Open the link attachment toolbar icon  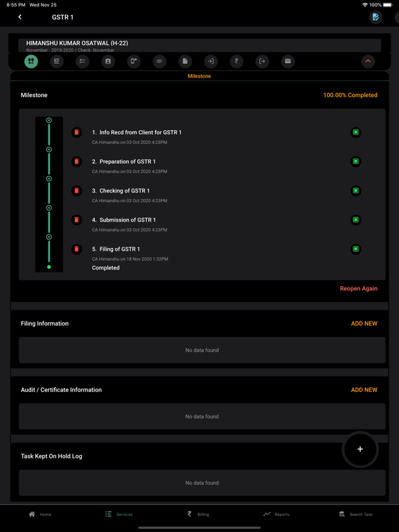[159, 62]
